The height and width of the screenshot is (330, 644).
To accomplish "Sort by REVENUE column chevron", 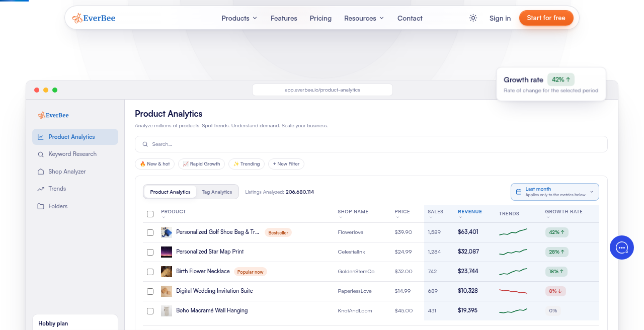I will pyautogui.click(x=461, y=217).
